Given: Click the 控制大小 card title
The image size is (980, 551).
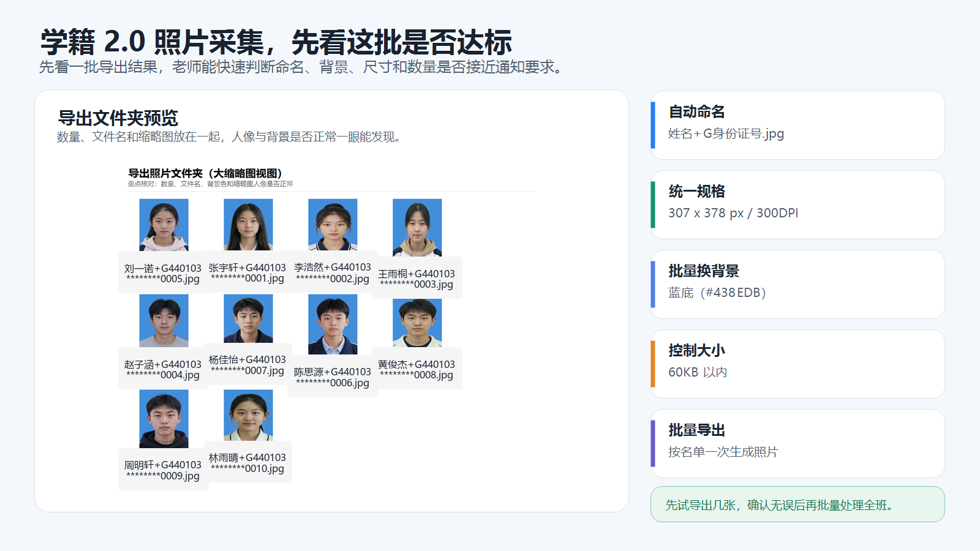Looking at the screenshot, I should click(x=696, y=351).
